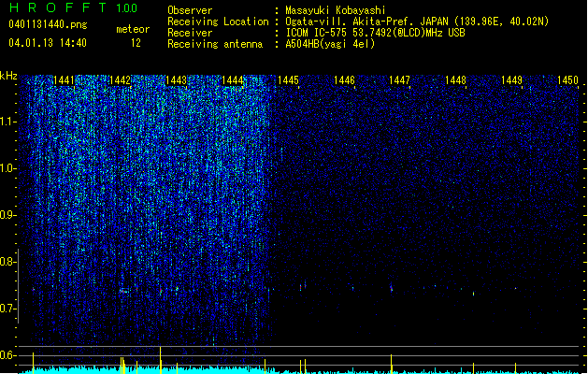The image size is (588, 374).
Task: Click the 1.0 frequency axis label
Action: pyautogui.click(x=7, y=168)
